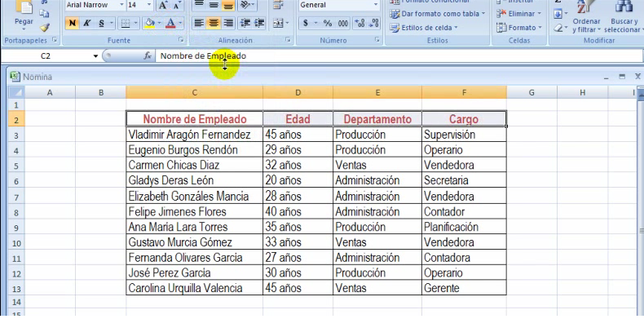The image size is (644, 319).
Task: Select column D header
Action: (x=298, y=93)
